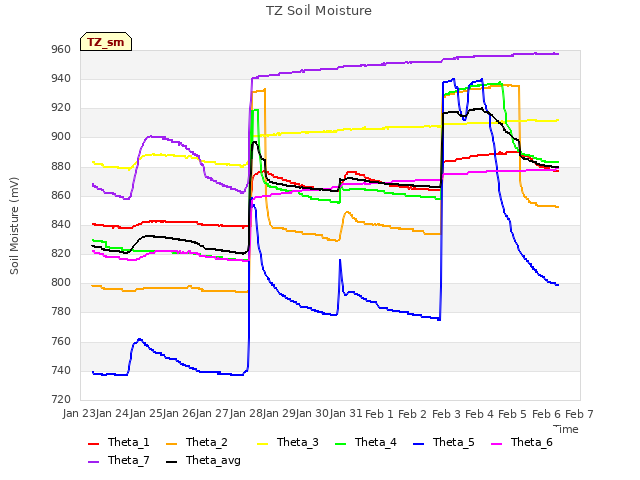This screenshot has width=640, height=480.
Task: Click the 900 y-axis tick label
Action: pyautogui.click(x=61, y=137)
